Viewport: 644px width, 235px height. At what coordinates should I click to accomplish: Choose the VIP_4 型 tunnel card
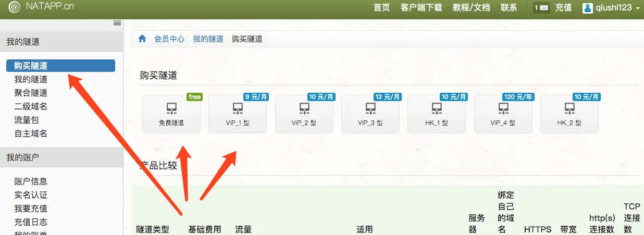coord(503,114)
